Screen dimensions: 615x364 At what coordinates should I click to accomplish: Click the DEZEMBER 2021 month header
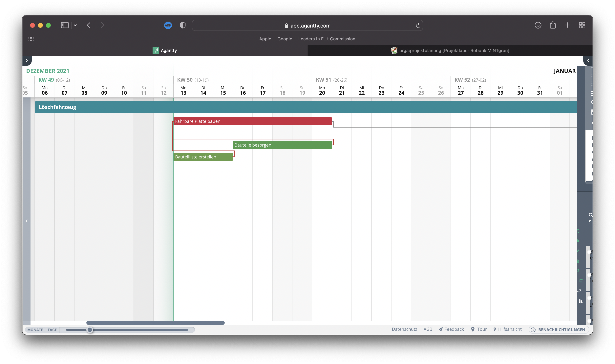[x=48, y=71]
